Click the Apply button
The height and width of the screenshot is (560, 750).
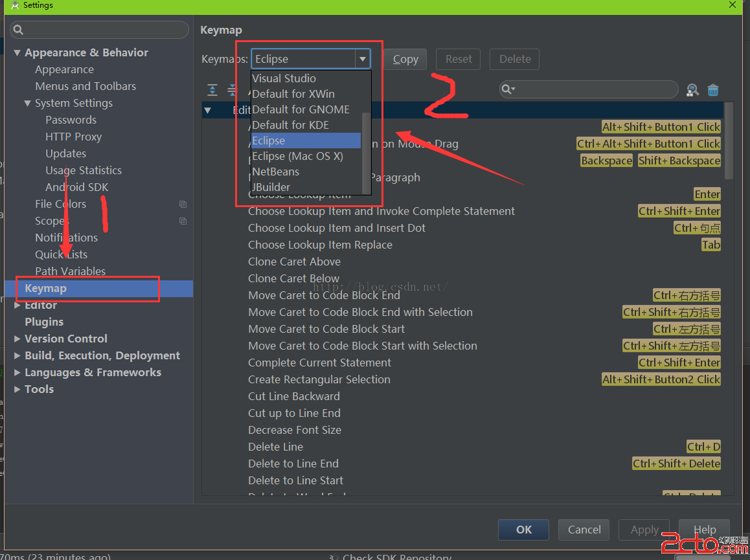(644, 530)
